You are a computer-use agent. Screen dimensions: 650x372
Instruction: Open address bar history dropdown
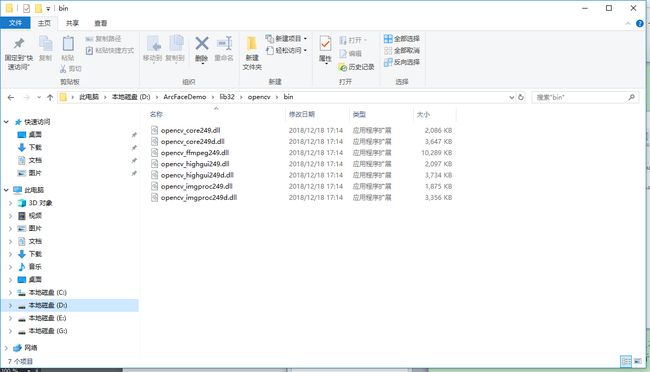(x=512, y=97)
